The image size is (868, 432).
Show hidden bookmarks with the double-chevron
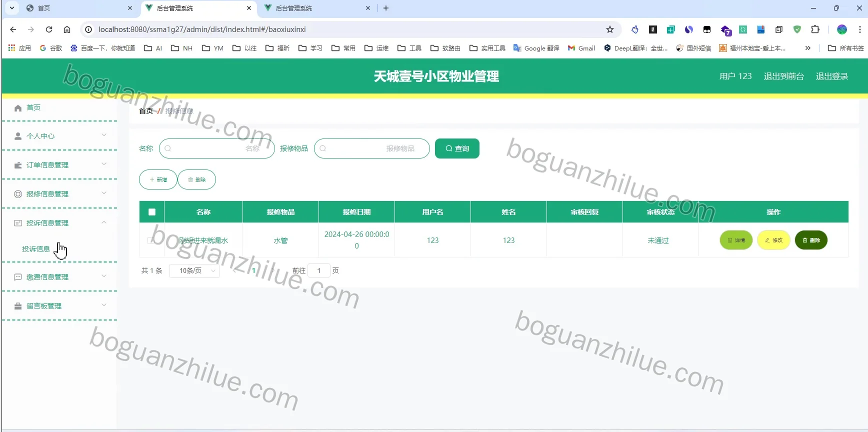pos(807,48)
